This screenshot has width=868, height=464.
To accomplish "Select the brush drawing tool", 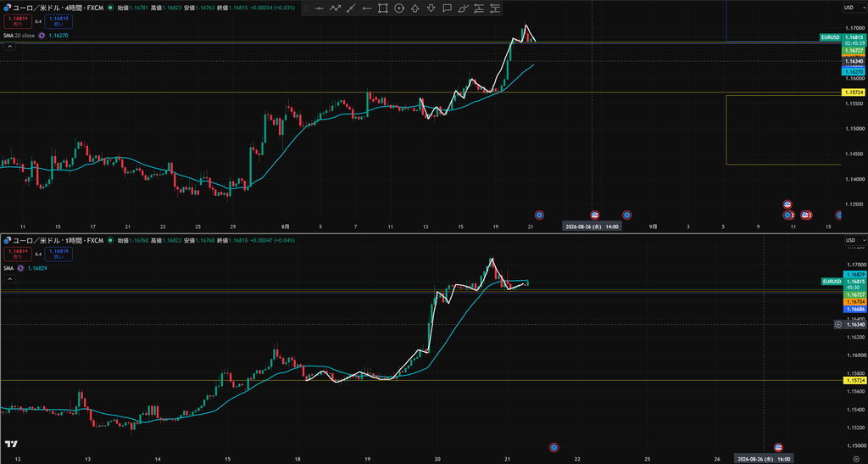I will 463,8.
